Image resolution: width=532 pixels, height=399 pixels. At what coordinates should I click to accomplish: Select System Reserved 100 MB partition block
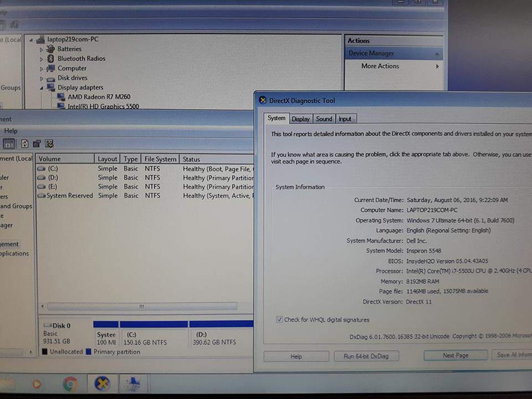(x=106, y=334)
